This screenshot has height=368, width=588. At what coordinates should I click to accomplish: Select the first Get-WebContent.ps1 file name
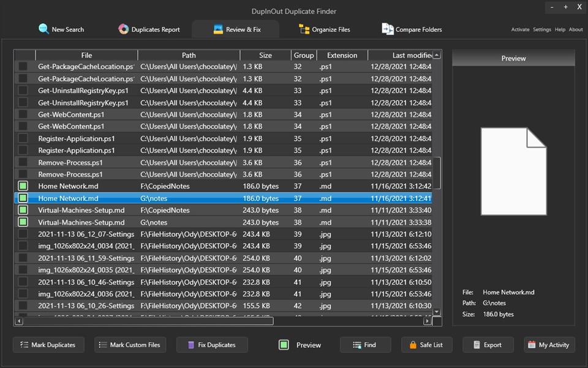click(71, 115)
